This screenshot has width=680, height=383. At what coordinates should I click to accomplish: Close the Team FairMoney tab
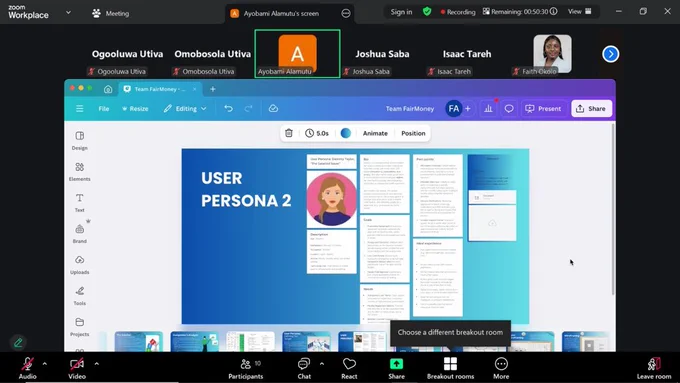tap(195, 89)
